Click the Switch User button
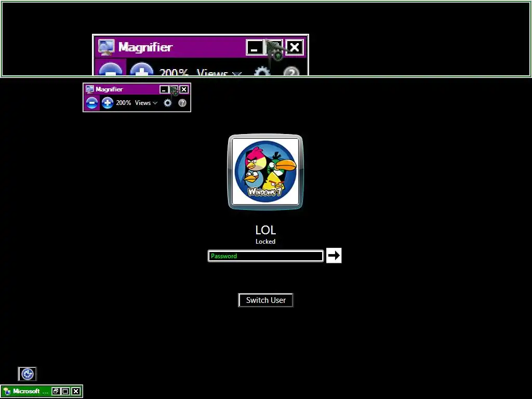Viewport: 532px width, 399px height. tap(265, 300)
